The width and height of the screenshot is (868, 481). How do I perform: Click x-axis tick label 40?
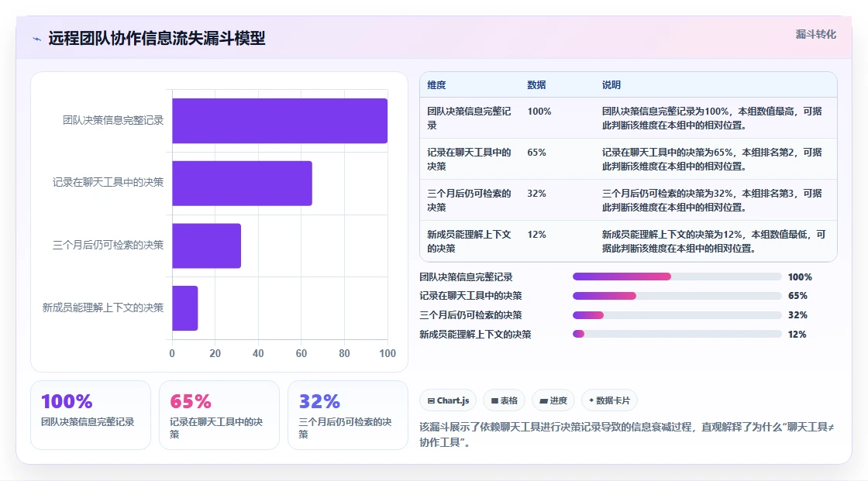point(258,353)
